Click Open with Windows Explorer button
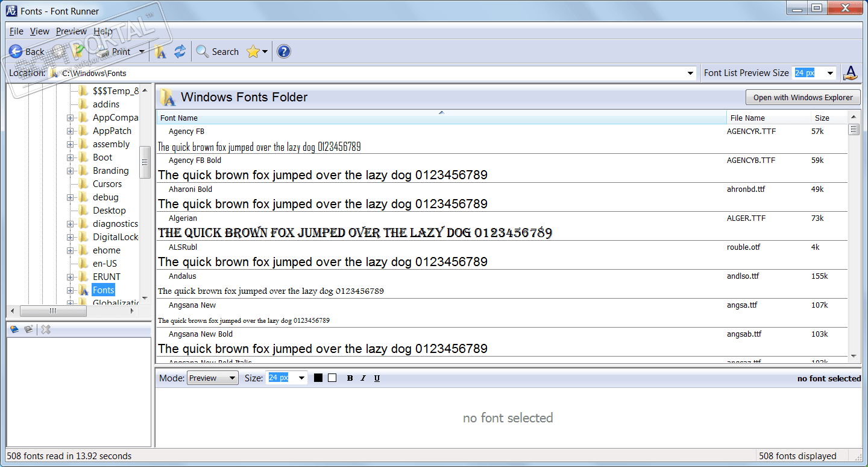Viewport: 868px width, 467px height. 803,97
